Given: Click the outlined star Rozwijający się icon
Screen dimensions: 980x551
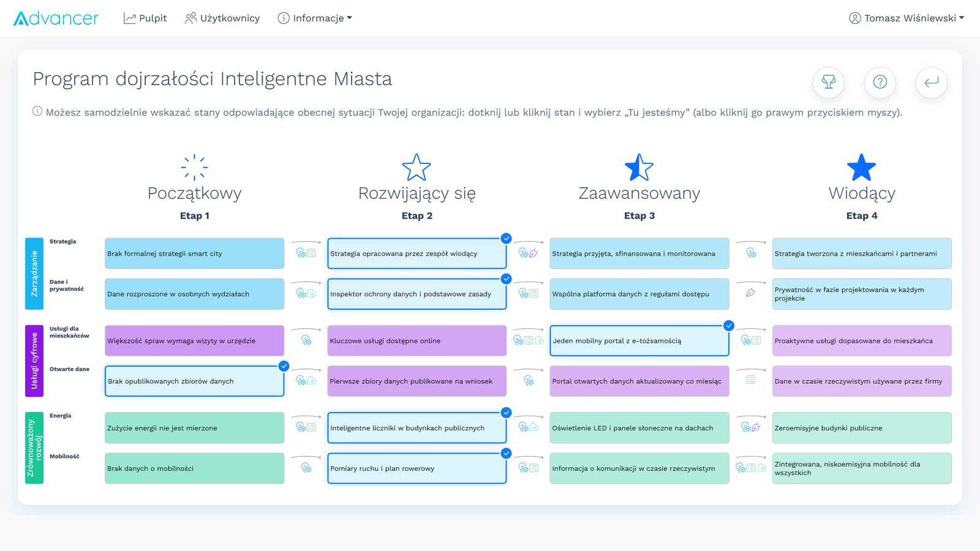Looking at the screenshot, I should [x=417, y=167].
